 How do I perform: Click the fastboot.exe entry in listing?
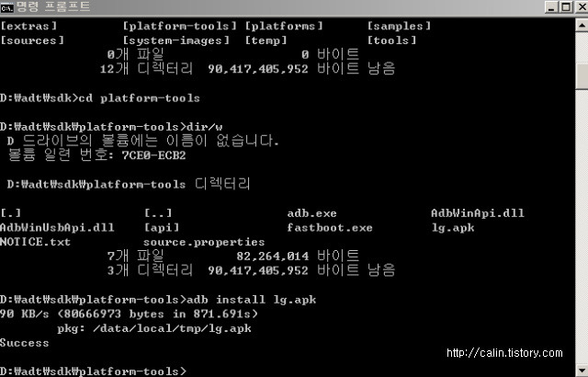pyautogui.click(x=330, y=228)
